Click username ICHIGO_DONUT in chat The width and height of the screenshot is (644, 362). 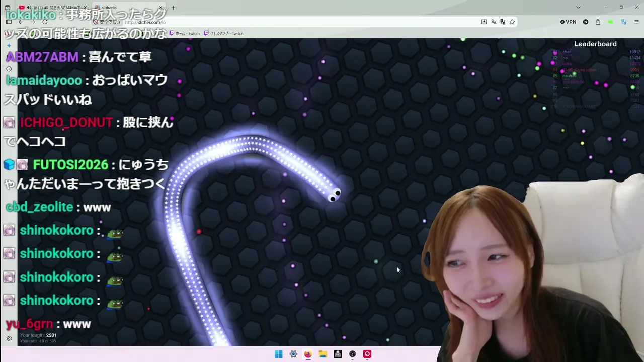66,122
